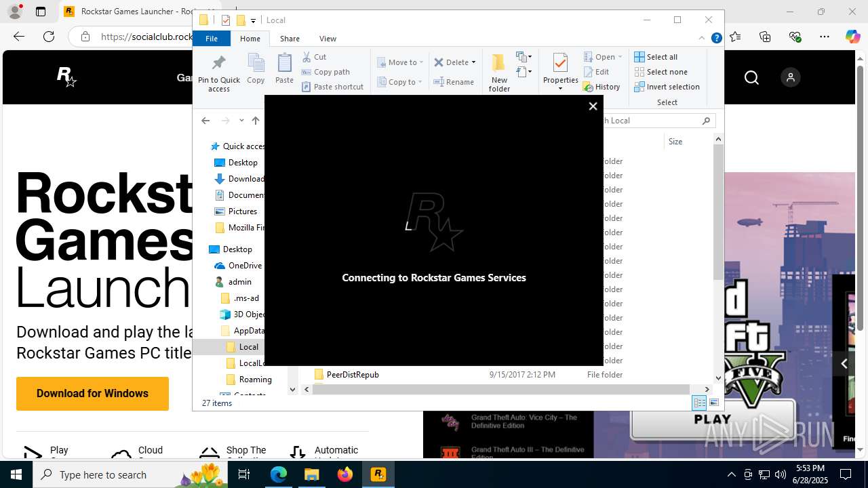Screen dimensions: 868x488
Task: Select OneDrive in navigation tree
Action: [238, 266]
